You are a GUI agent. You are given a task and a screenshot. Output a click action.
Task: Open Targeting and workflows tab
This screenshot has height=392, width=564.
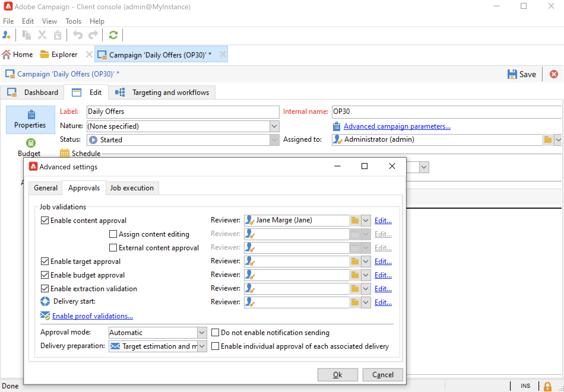point(162,93)
